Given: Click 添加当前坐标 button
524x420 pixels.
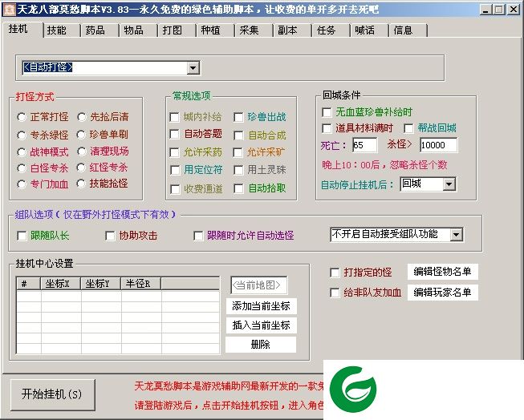Looking at the screenshot, I should click(x=261, y=306).
